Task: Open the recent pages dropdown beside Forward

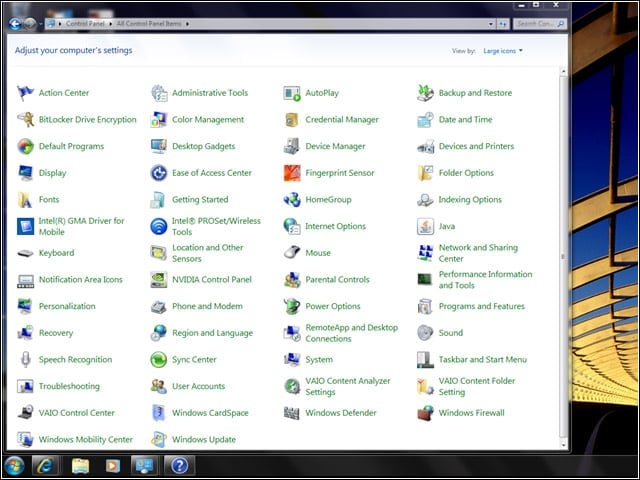Action: (x=41, y=24)
